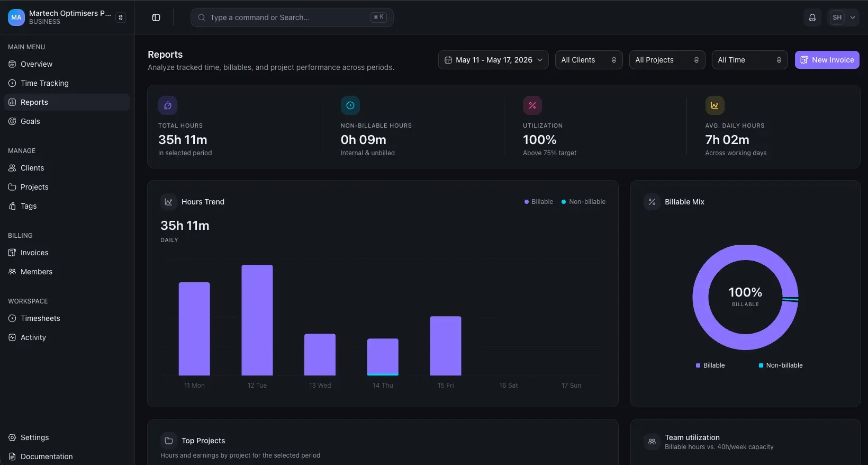Click the ⌘K shortcut badge
Viewport: 868px width, 465px height.
click(378, 17)
